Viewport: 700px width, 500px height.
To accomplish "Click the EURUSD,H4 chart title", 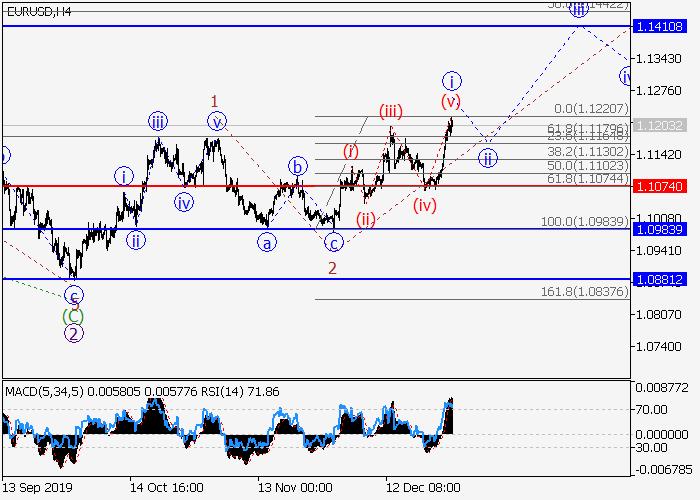I will click(39, 11).
